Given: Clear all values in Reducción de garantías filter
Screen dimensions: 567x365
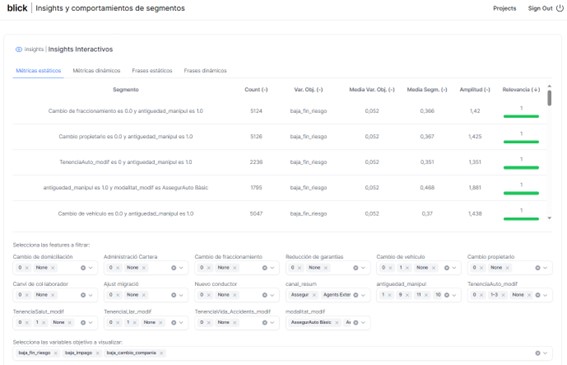Looking at the screenshot, I should (x=355, y=268).
